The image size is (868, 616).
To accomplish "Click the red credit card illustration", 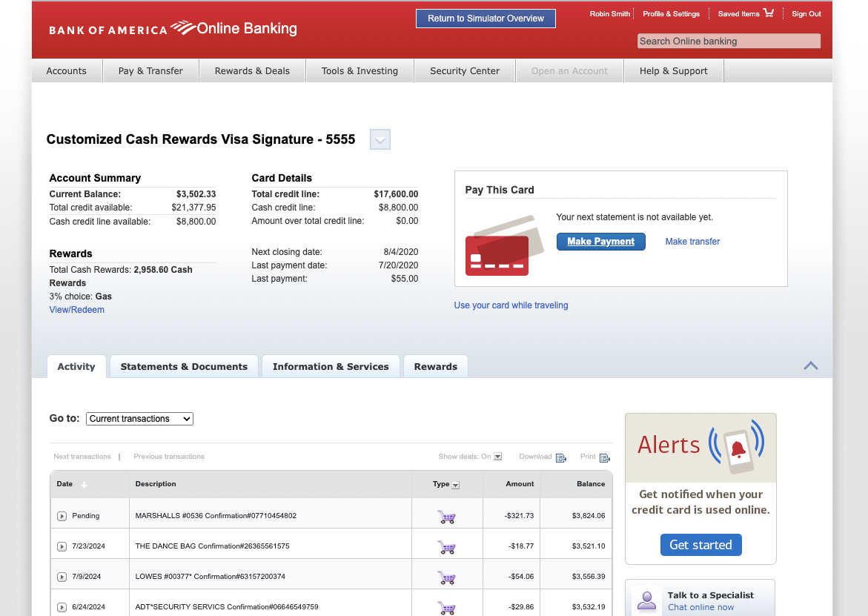I will [x=497, y=255].
